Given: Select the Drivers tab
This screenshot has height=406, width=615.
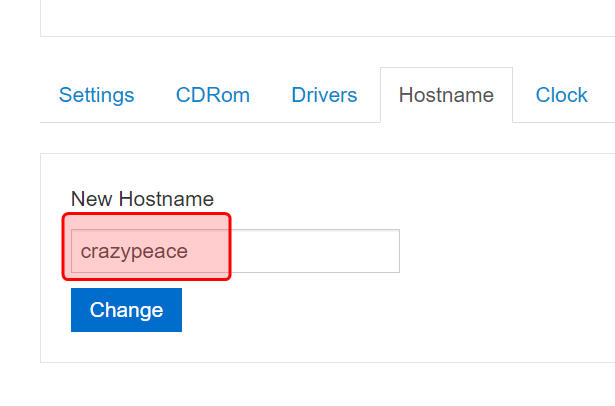Looking at the screenshot, I should [x=324, y=95].
